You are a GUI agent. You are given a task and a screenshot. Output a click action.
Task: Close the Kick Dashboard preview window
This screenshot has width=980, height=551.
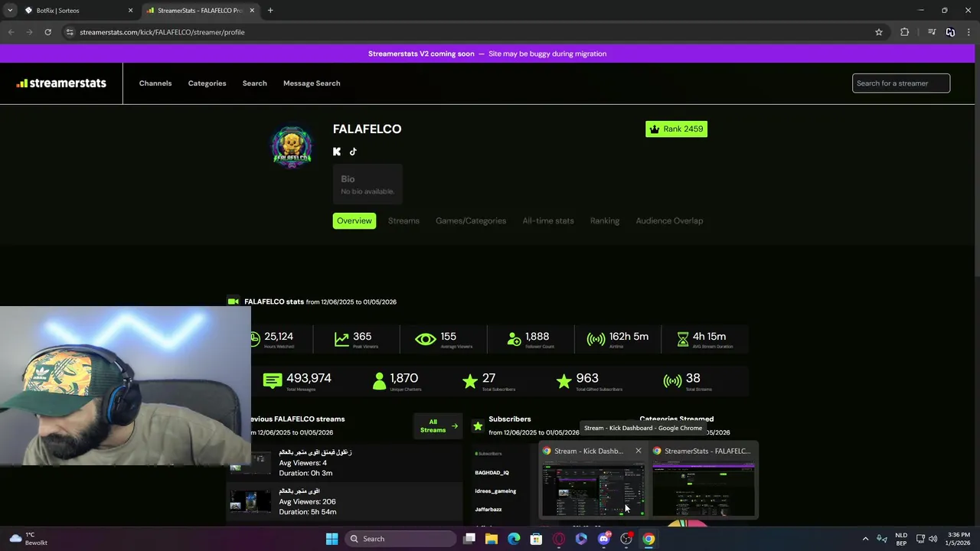click(638, 451)
